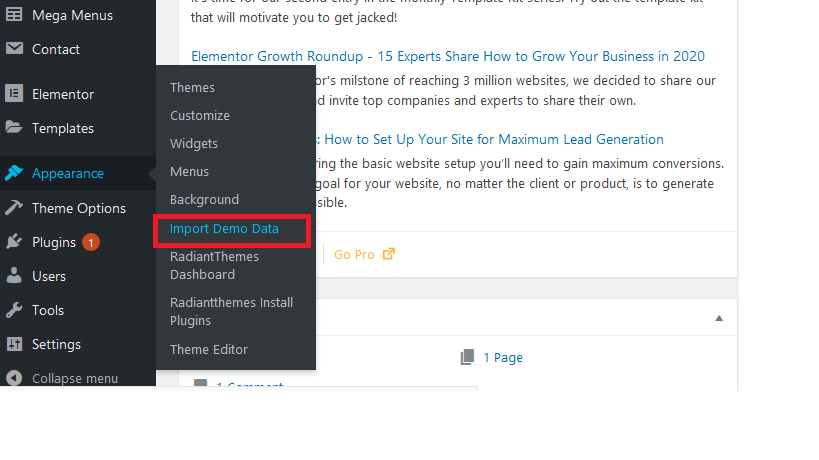Viewport: 819px width, 460px height.
Task: Open Themes in Appearance submenu
Action: point(192,88)
